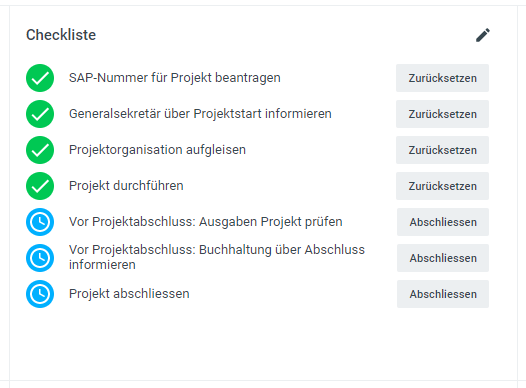
Task: Select the text Projektorganisation aufgleisen
Action: click(x=157, y=150)
